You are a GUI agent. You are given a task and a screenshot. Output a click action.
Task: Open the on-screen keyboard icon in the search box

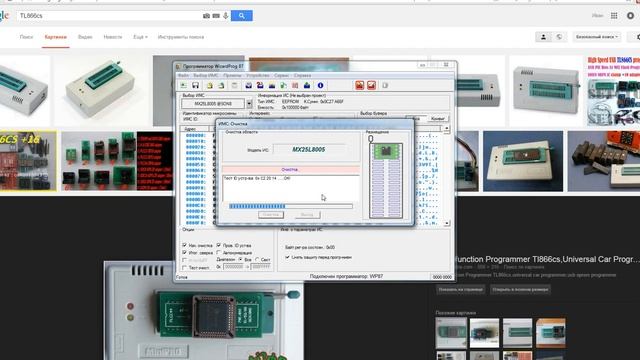(x=216, y=16)
